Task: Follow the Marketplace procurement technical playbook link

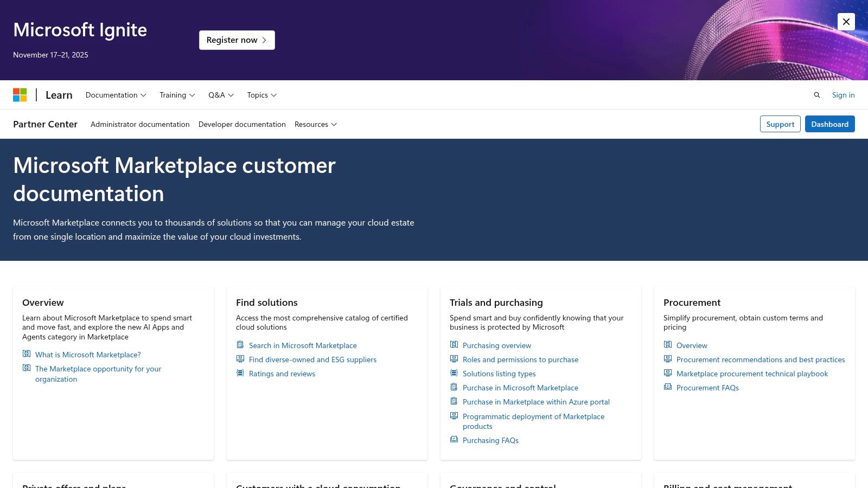Action: pos(751,373)
